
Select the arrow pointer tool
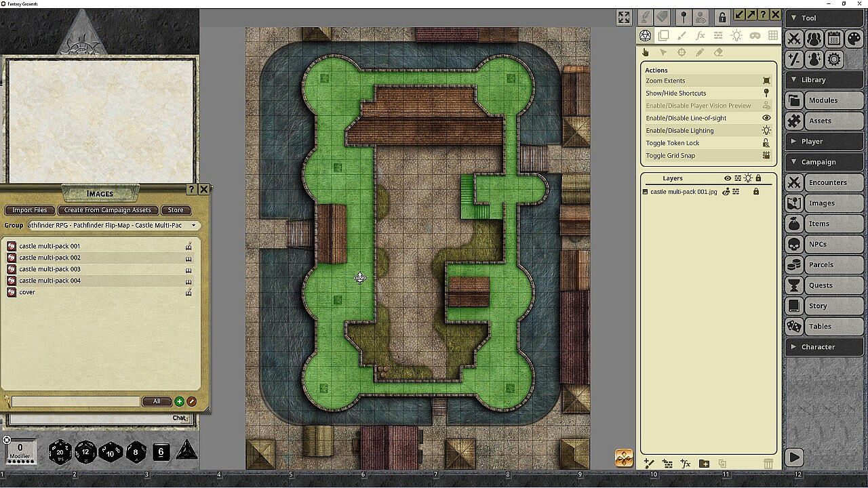tap(663, 52)
